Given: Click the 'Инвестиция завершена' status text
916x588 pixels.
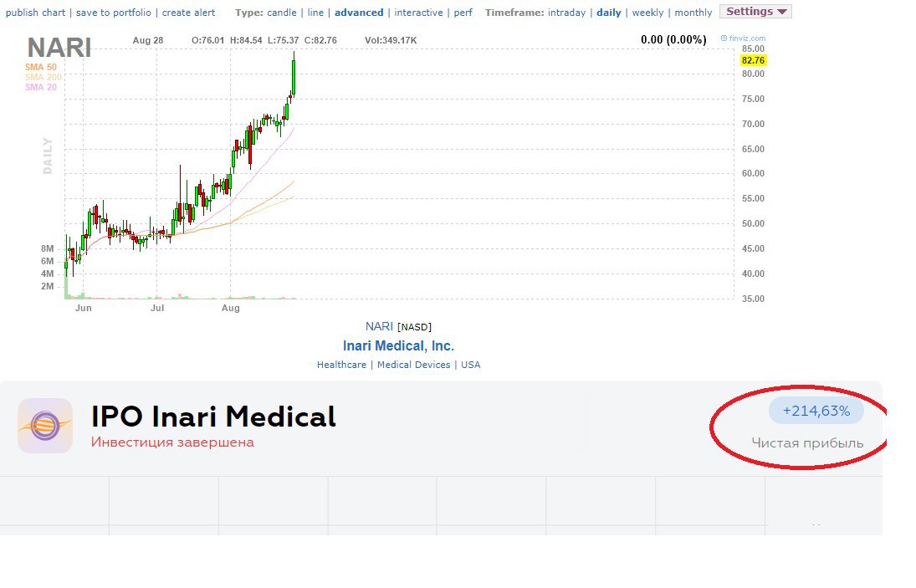Looking at the screenshot, I should 172,442.
